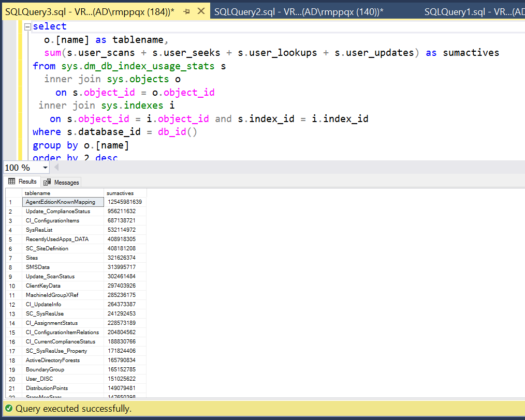Open the 100% zoom level dropdown

pyautogui.click(x=45, y=168)
